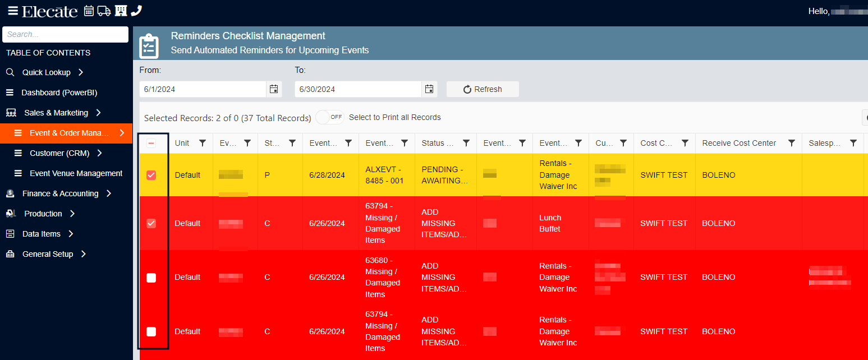Expand the Finance & Accounting section

coord(59,193)
